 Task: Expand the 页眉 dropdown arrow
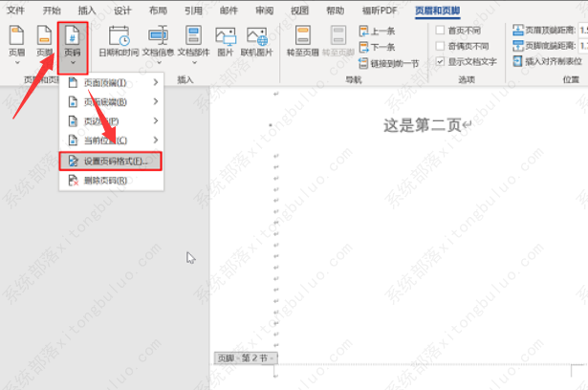[17, 63]
